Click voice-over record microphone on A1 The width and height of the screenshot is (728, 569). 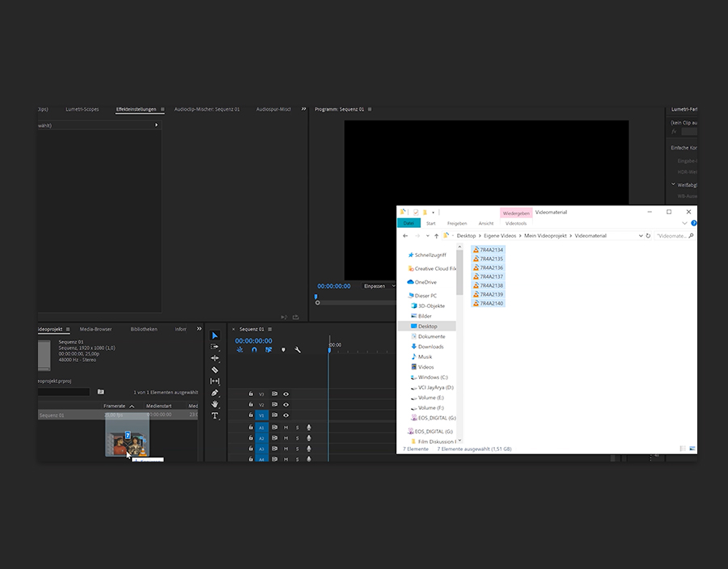pos(309,427)
